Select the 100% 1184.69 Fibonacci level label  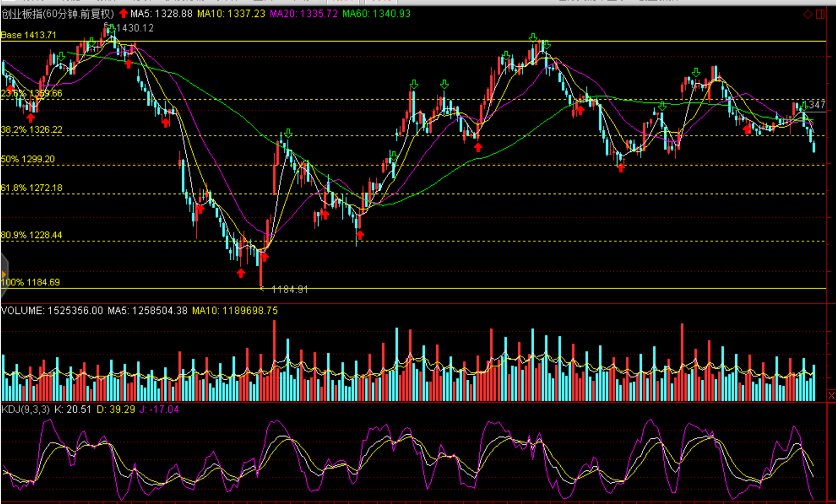(x=30, y=282)
